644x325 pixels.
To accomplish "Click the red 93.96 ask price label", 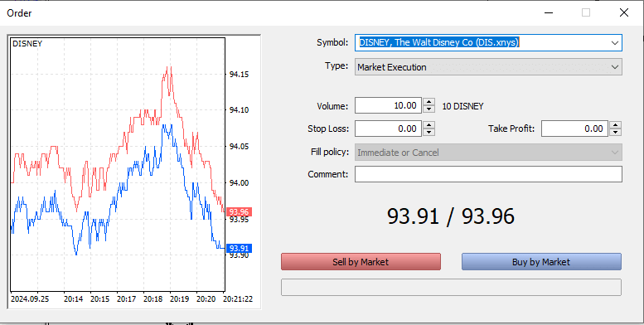I will click(239, 212).
